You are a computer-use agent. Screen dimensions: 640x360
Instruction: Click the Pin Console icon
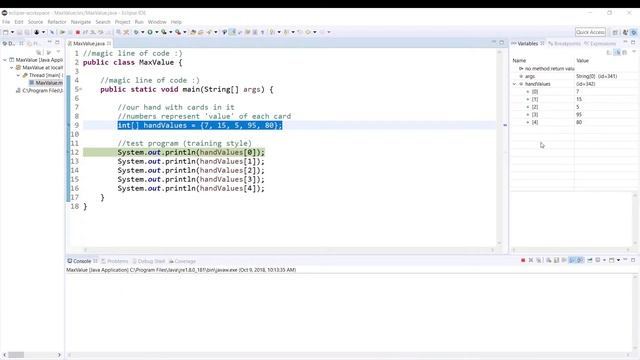[x=590, y=260]
